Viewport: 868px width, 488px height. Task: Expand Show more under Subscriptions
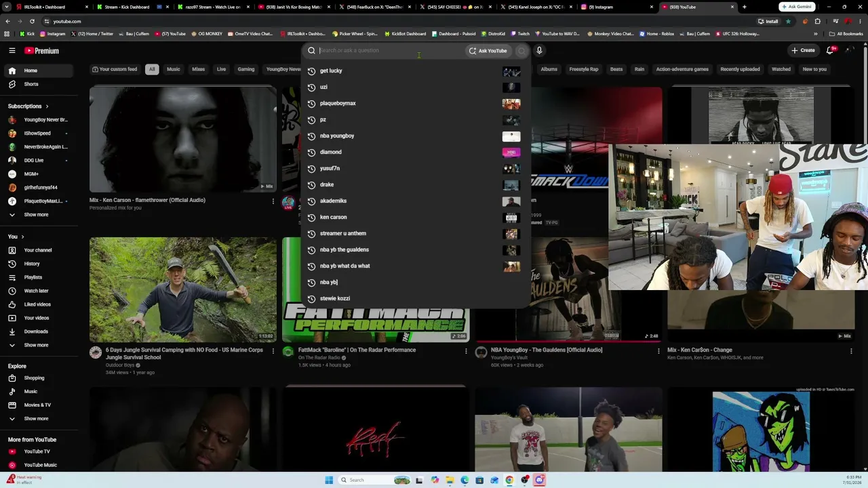[39, 214]
